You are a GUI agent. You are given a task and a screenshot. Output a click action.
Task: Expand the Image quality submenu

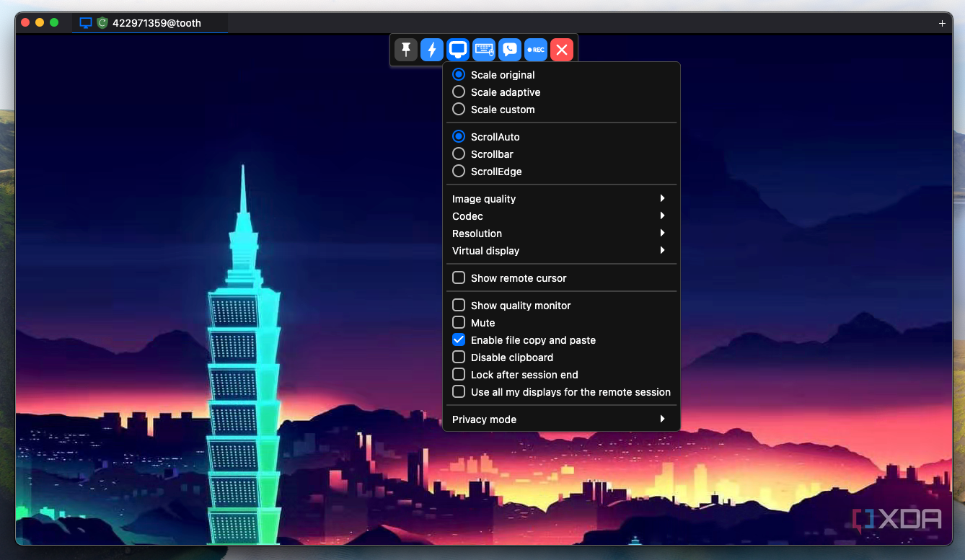coord(560,199)
